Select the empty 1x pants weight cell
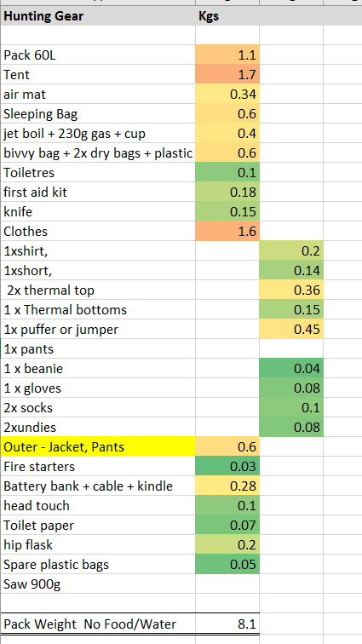Image resolution: width=362 pixels, height=644 pixels. point(291,348)
